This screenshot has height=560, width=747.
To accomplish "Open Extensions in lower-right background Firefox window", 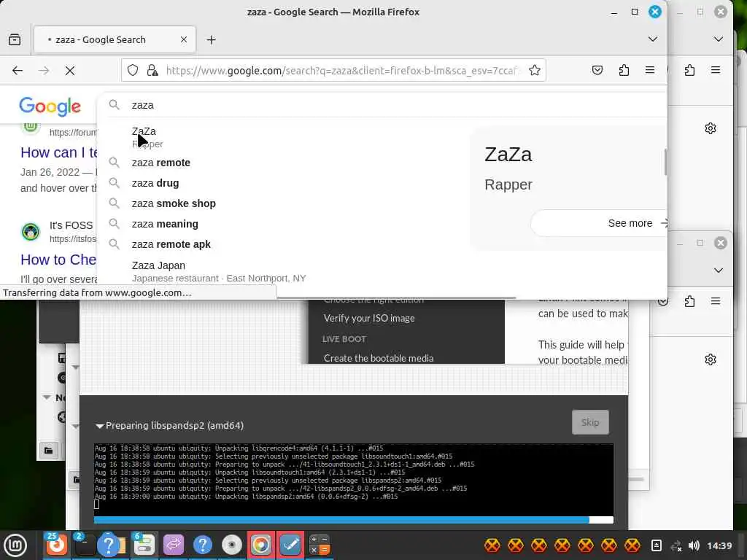I will tap(689, 301).
